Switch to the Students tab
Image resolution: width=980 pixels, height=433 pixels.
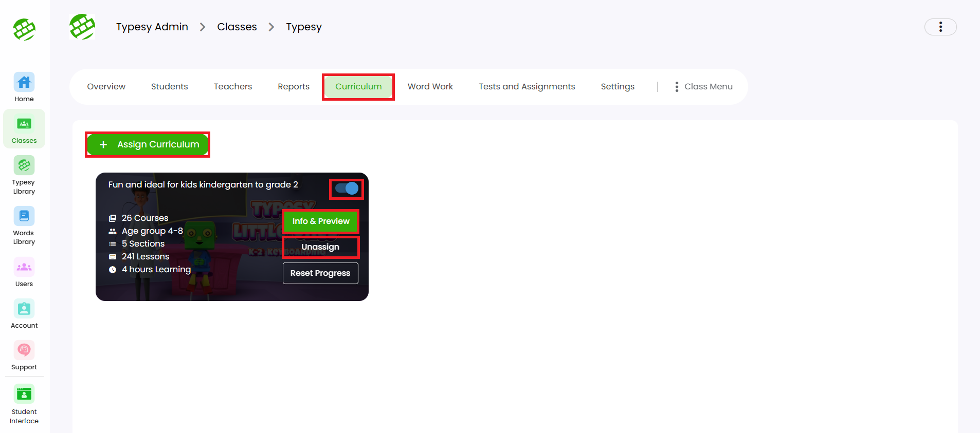(x=169, y=87)
